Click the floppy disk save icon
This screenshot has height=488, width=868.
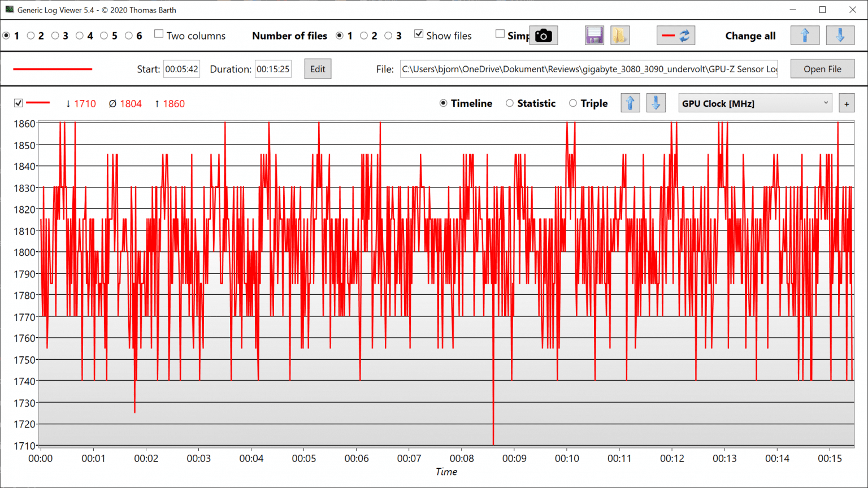(594, 36)
